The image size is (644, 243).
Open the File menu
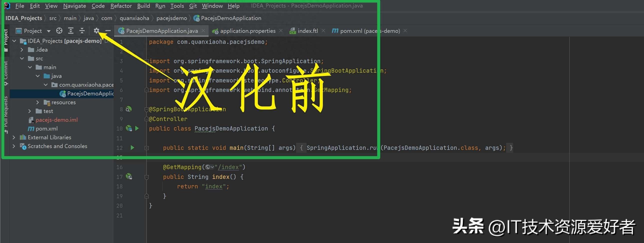pyautogui.click(x=20, y=6)
